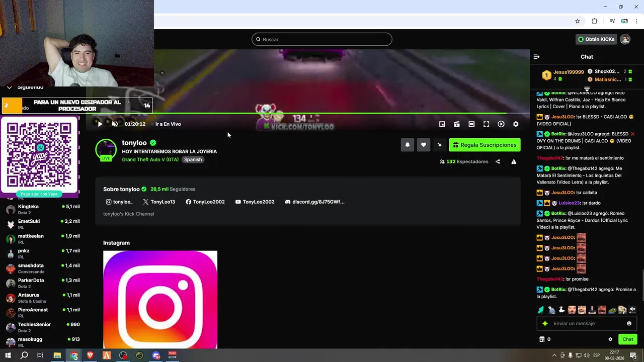Expand the chat leaderboard handle

pos(587,89)
